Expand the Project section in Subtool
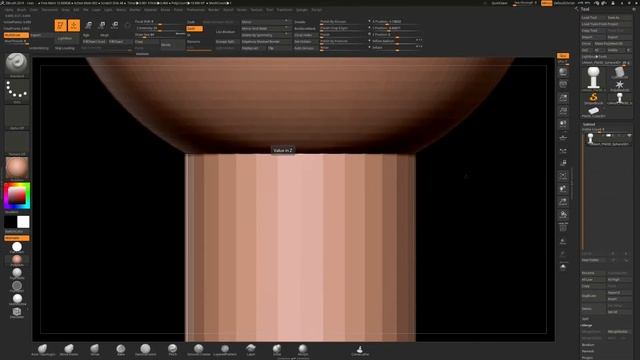 (587, 358)
